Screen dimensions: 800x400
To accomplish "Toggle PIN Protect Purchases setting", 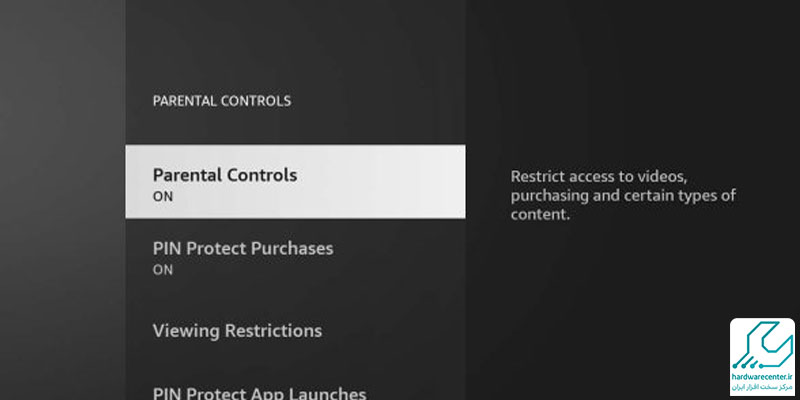I will pos(295,258).
